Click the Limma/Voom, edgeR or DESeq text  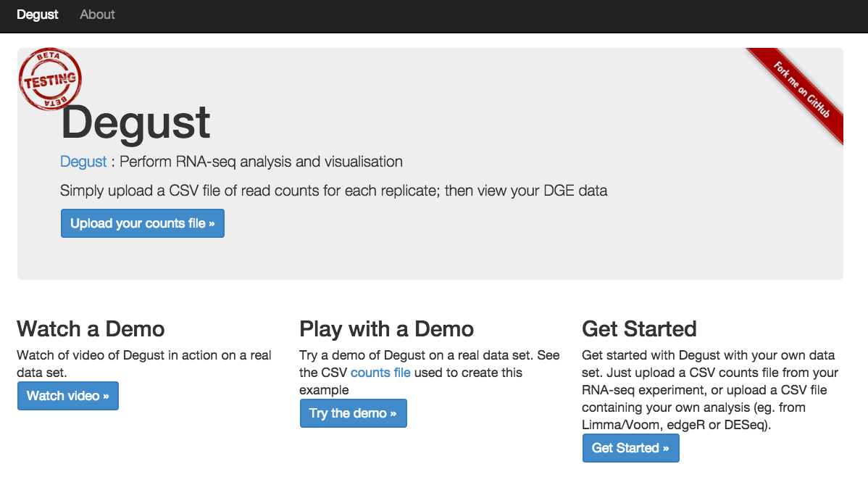point(676,425)
